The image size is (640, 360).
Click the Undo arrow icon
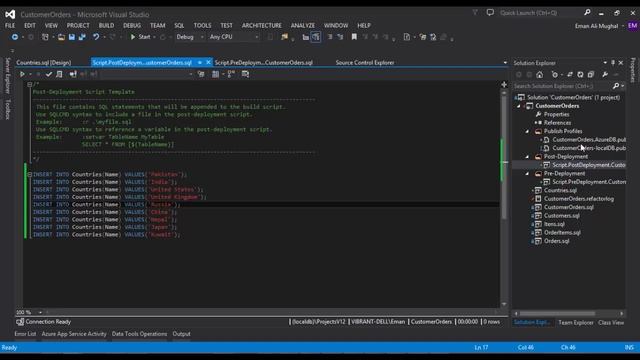tap(96, 37)
